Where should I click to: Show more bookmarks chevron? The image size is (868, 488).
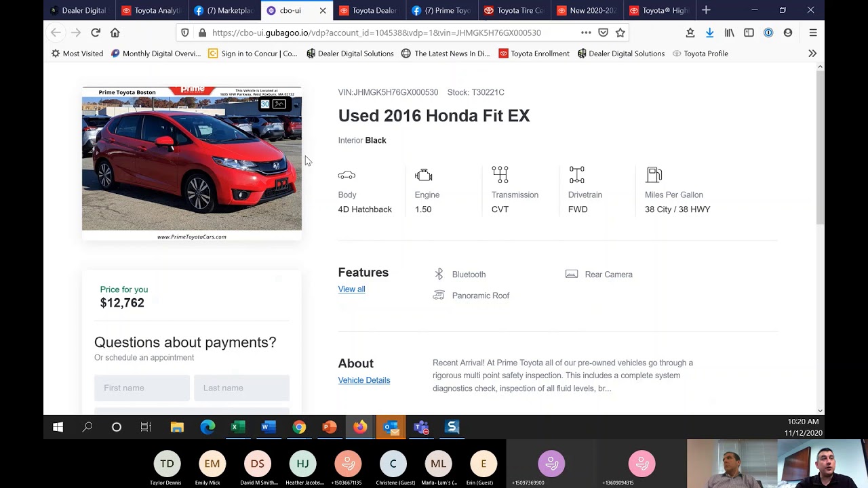point(812,54)
